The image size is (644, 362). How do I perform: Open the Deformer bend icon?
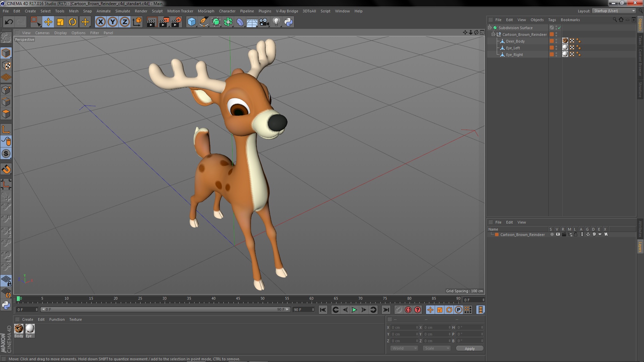[240, 22]
